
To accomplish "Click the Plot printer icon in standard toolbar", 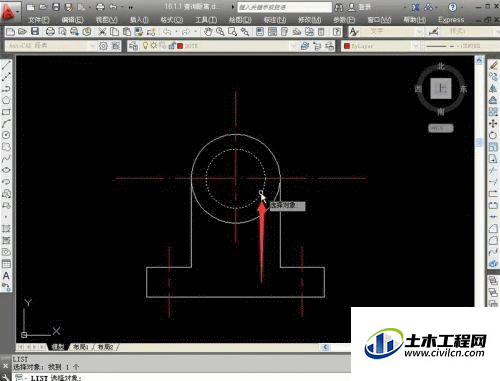I will pos(50,32).
